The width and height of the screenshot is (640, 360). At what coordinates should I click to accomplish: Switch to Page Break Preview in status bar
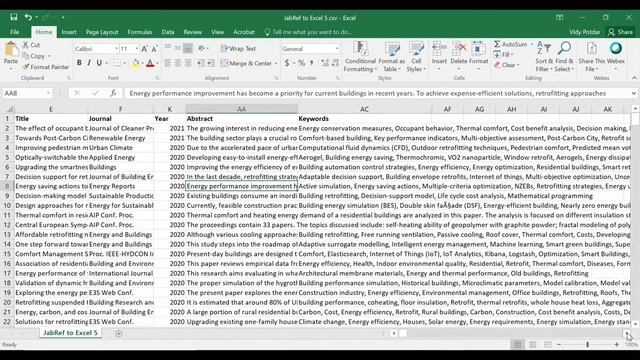(547, 344)
